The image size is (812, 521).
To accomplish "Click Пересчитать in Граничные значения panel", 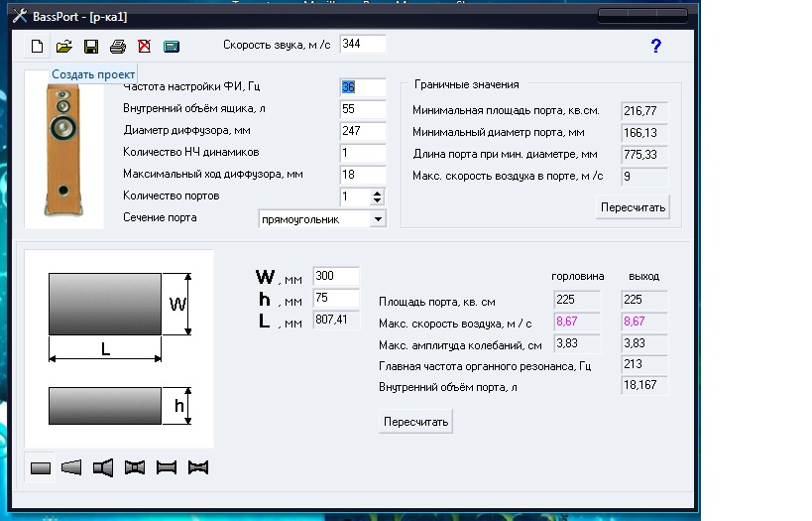I will pyautogui.click(x=633, y=206).
